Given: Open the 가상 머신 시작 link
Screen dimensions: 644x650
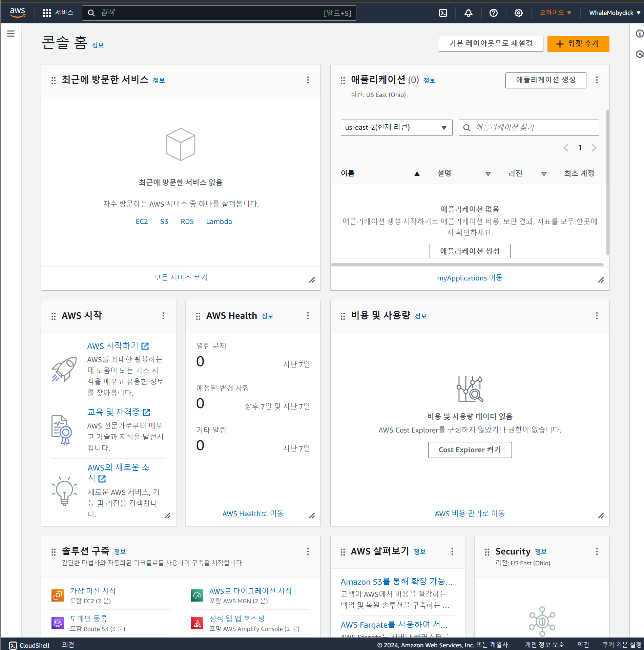Looking at the screenshot, I should [93, 591].
